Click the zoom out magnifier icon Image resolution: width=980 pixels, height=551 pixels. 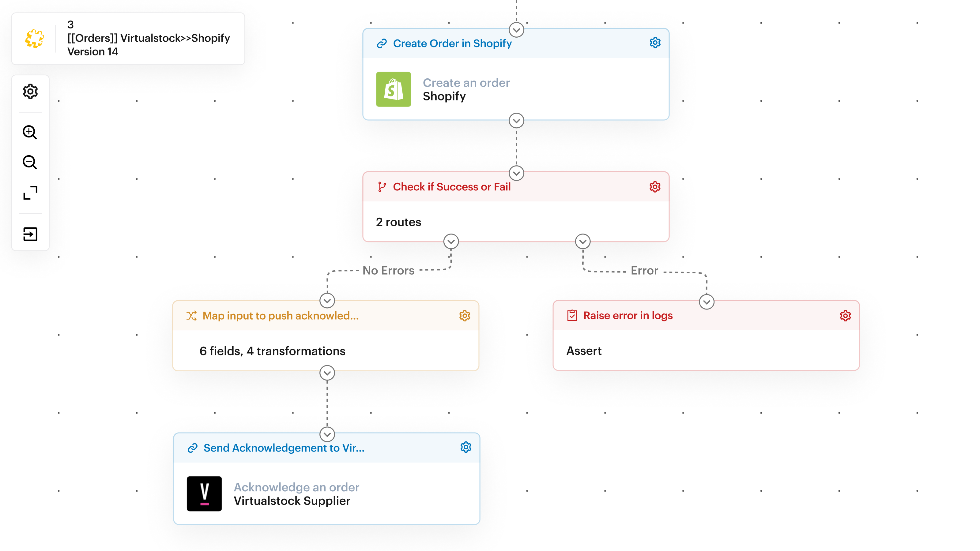[30, 162]
